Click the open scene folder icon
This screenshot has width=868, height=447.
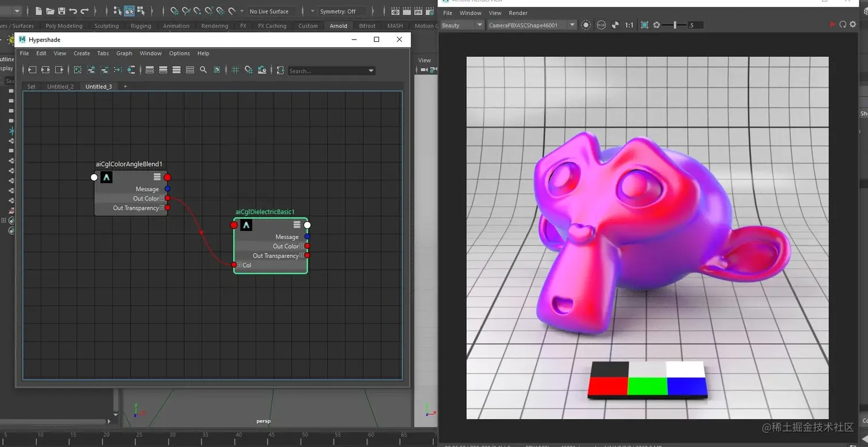50,11
